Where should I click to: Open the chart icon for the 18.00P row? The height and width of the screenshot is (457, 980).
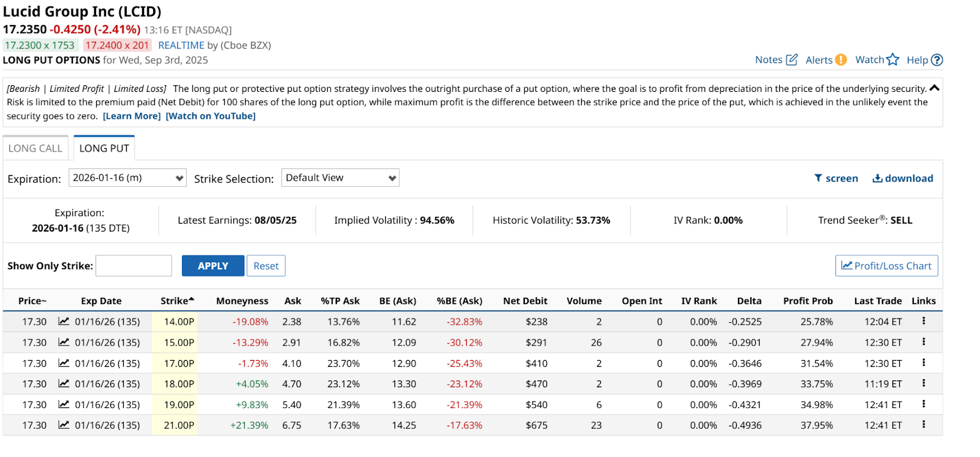(64, 383)
